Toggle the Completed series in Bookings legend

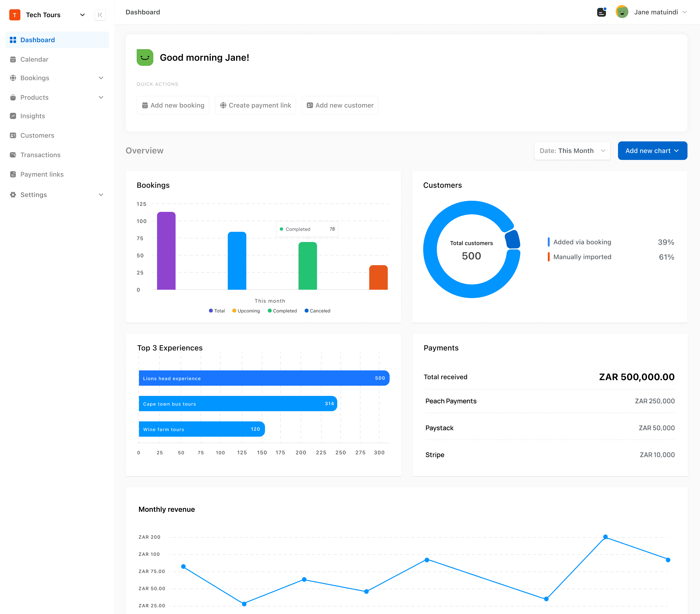click(x=282, y=311)
